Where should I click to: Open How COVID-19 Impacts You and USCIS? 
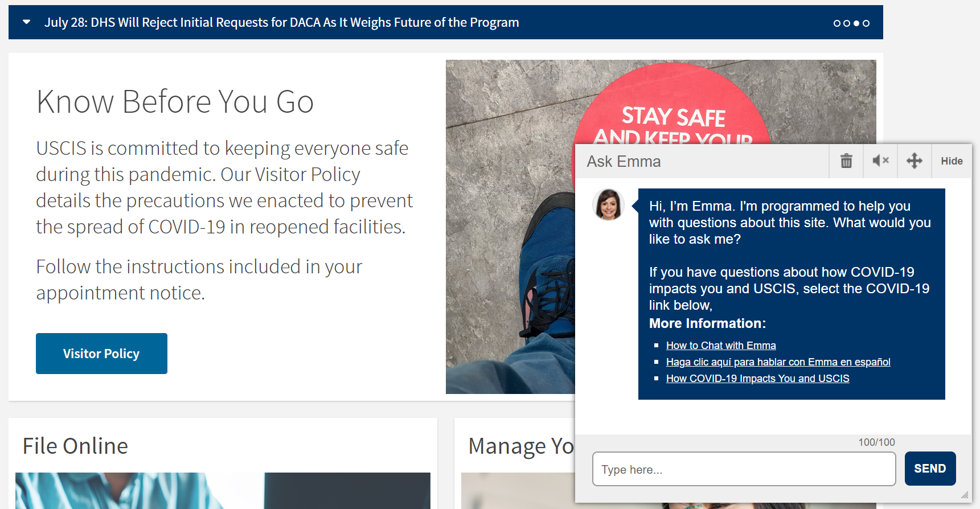pos(758,379)
